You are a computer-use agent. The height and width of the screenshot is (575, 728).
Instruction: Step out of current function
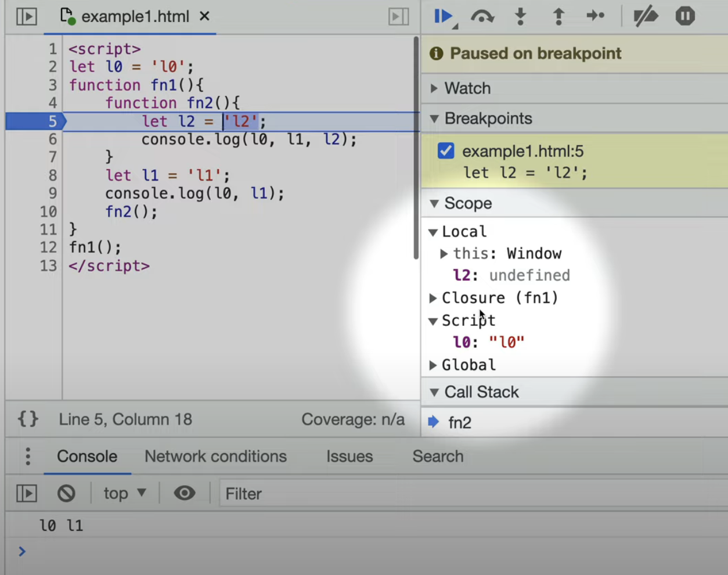[x=558, y=16]
